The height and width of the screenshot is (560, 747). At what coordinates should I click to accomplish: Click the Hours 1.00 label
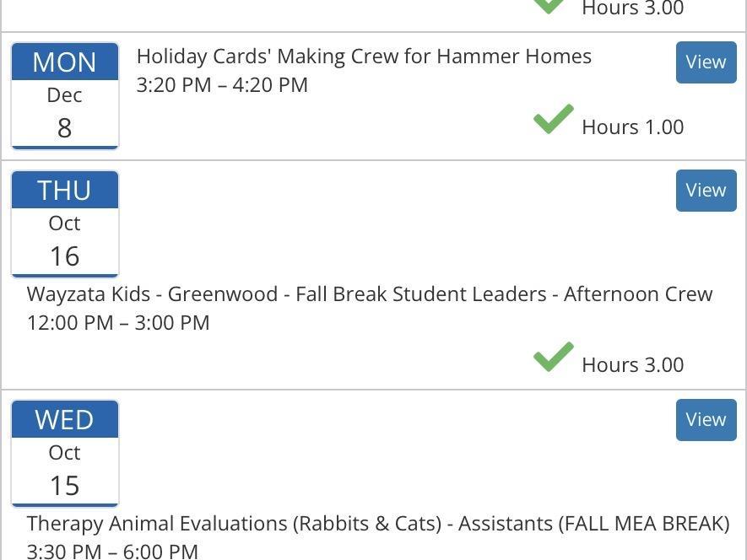tap(632, 127)
